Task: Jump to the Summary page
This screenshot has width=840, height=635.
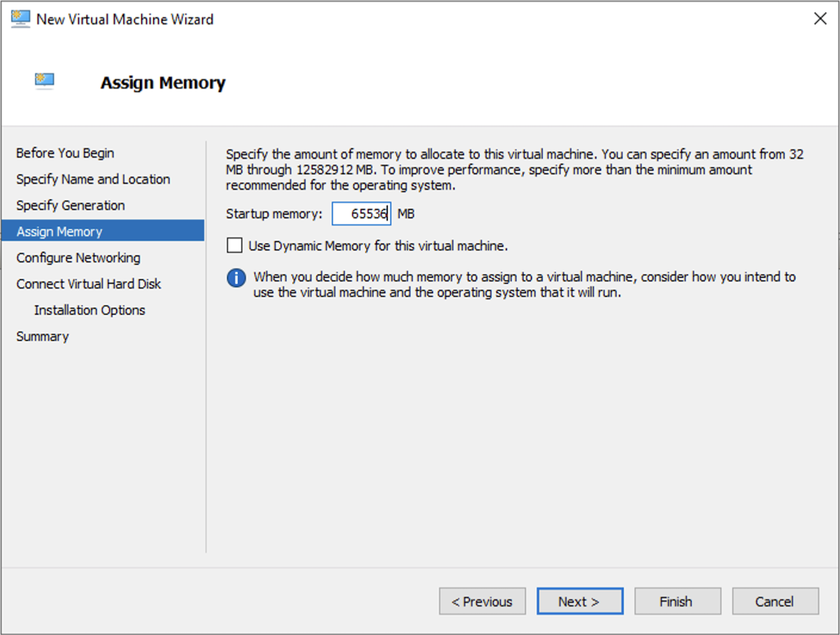Action: tap(42, 336)
